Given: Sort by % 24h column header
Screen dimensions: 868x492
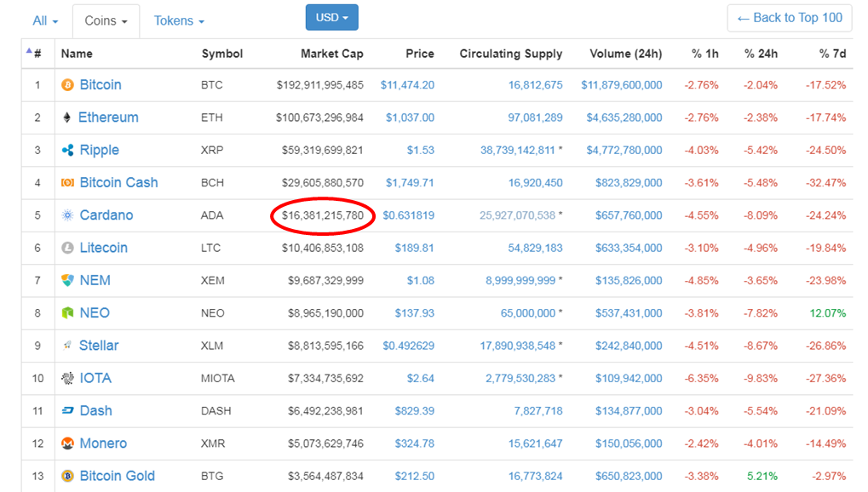Looking at the screenshot, I should (761, 54).
